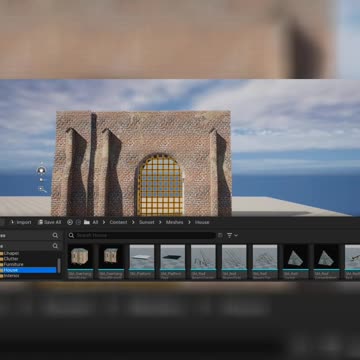Viewport: 360px width, 360px height.
Task: Select the All breadcrumb path item
Action: pyautogui.click(x=95, y=222)
